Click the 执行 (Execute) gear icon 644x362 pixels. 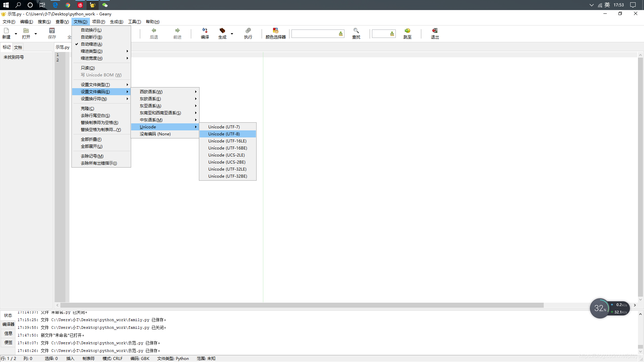point(248,31)
